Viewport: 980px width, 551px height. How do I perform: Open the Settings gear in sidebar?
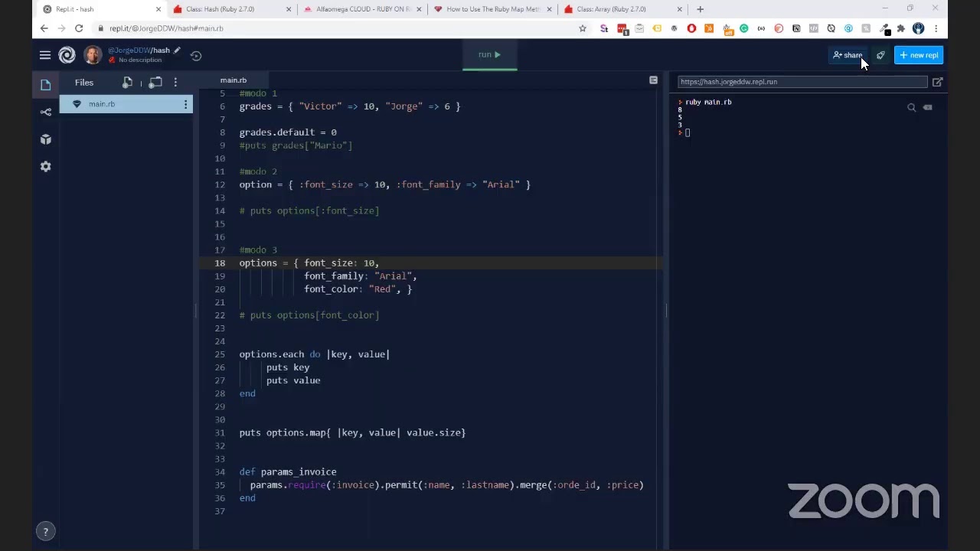tap(45, 167)
